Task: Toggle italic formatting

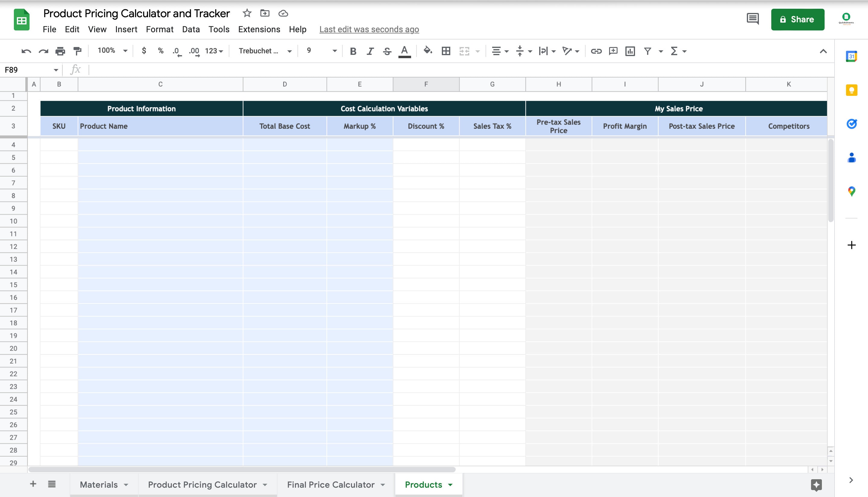Action: pos(370,51)
